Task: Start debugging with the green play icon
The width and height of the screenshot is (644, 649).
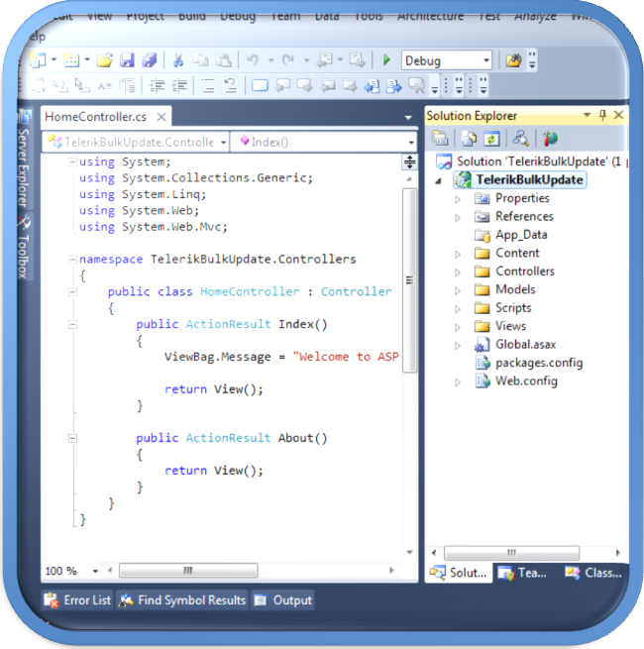Action: pos(386,60)
